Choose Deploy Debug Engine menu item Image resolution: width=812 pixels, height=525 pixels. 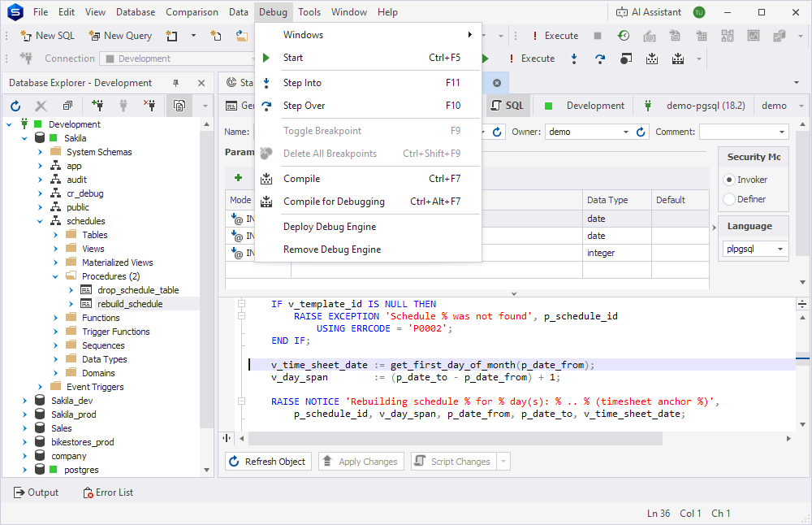tap(369, 227)
